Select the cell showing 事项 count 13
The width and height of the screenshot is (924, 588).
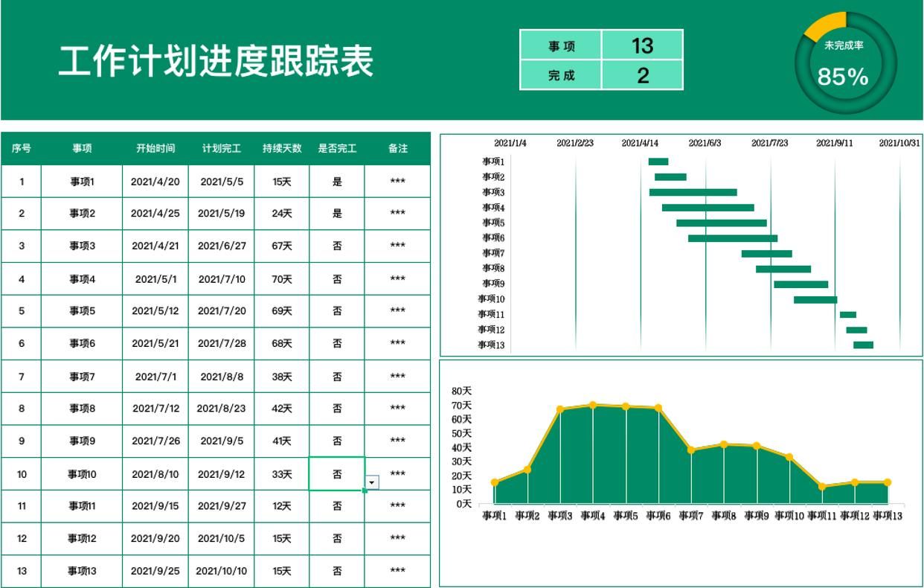click(x=644, y=44)
